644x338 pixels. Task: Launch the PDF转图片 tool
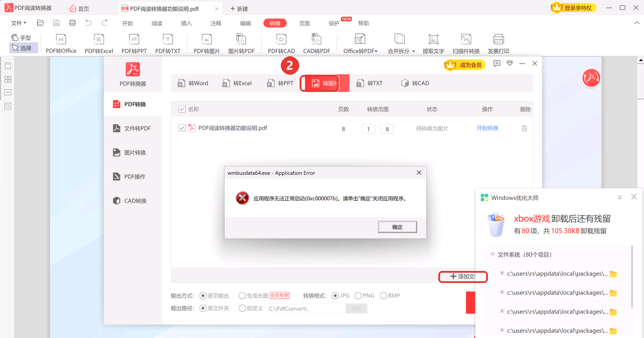coord(207,44)
